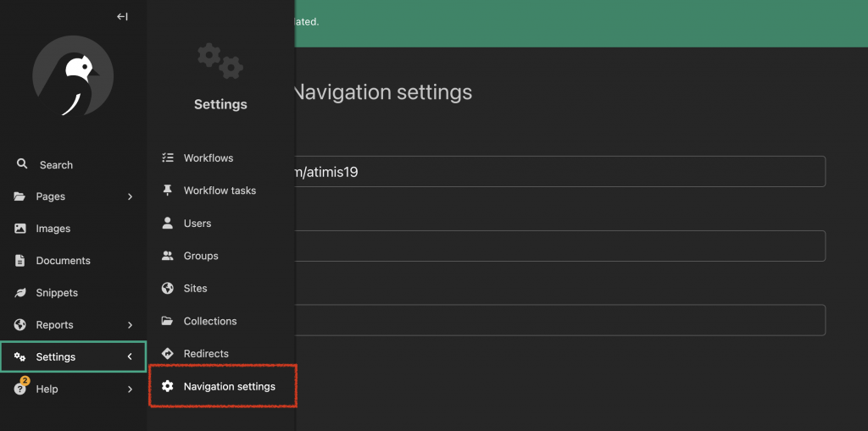Click the Redirects arrow icon
Viewport: 868px width, 431px height.
point(168,353)
